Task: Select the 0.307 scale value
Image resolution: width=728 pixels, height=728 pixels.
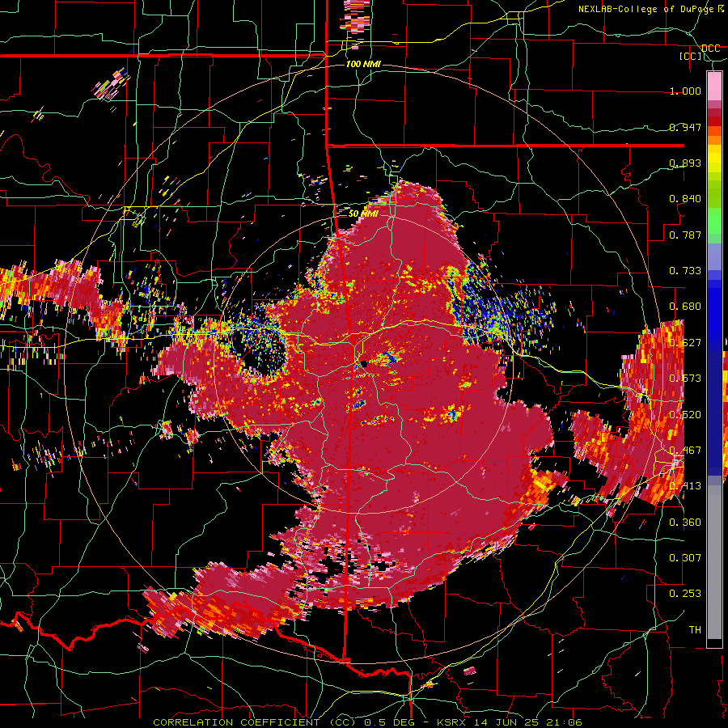Action: pyautogui.click(x=685, y=558)
